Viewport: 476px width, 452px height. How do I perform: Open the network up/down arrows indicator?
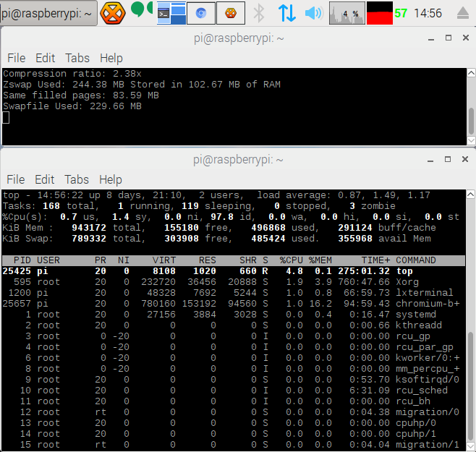pyautogui.click(x=286, y=13)
